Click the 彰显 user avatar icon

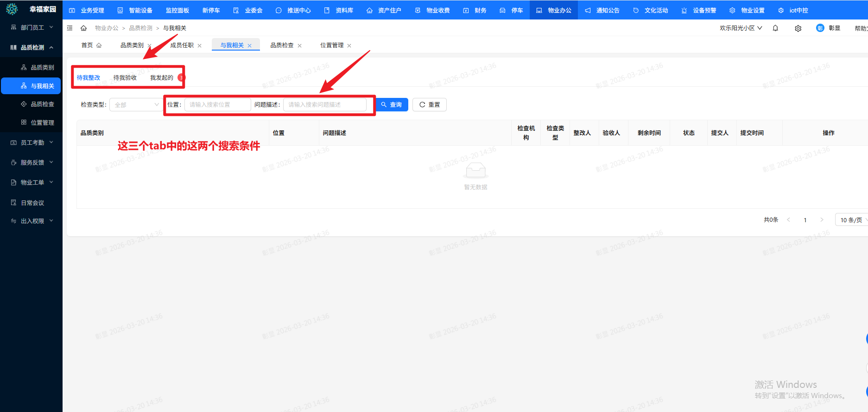coord(820,28)
